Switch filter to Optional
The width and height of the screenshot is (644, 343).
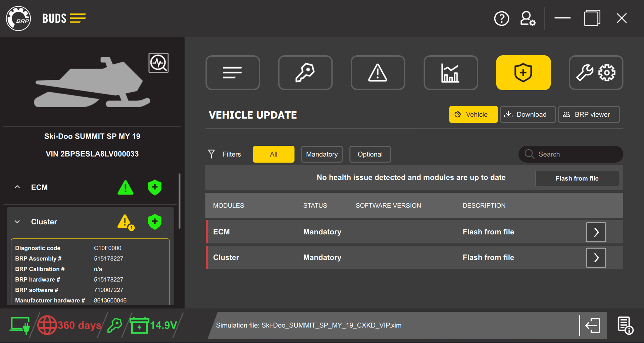coord(370,154)
